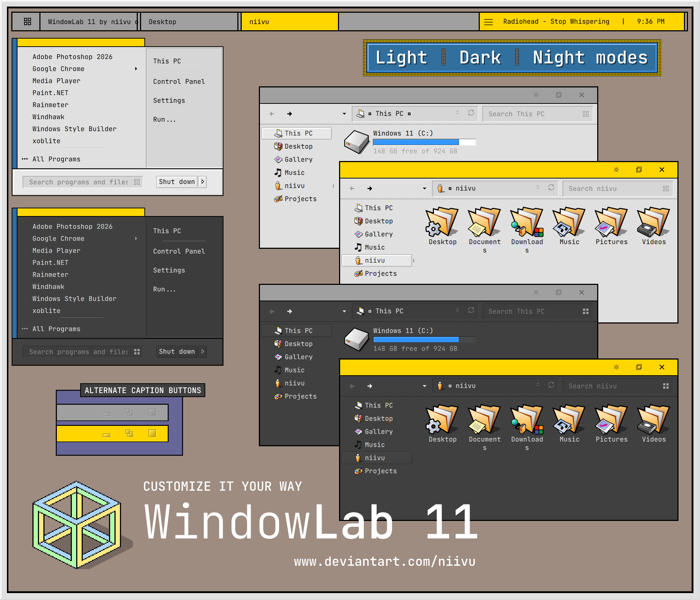Open the Shut down options arrow in dark menu
Viewport: 700px width, 600px height.
(x=203, y=352)
